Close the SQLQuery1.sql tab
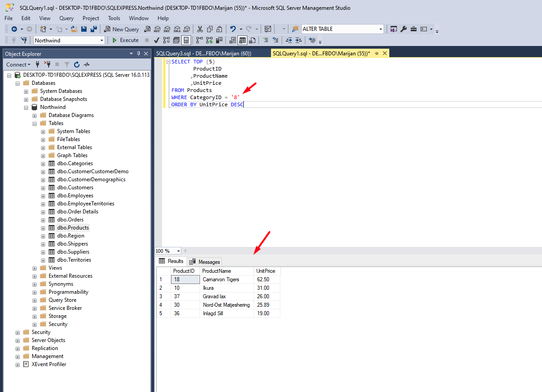This screenshot has height=392, width=542. 384,53
